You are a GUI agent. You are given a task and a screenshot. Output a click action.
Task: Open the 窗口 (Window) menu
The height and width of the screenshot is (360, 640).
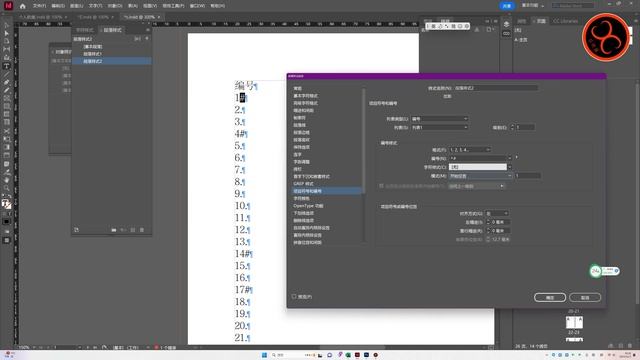point(197,6)
